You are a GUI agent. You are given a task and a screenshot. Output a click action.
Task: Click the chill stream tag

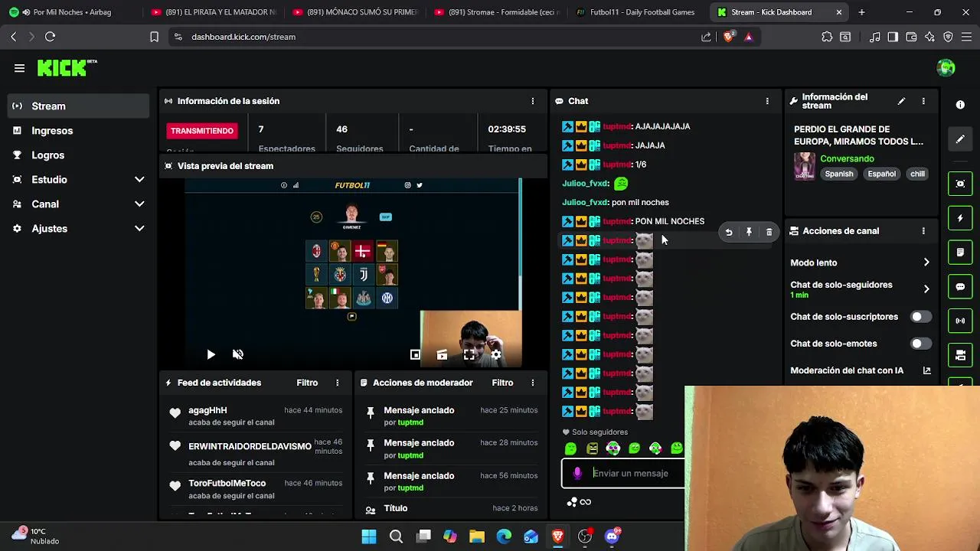[917, 174]
